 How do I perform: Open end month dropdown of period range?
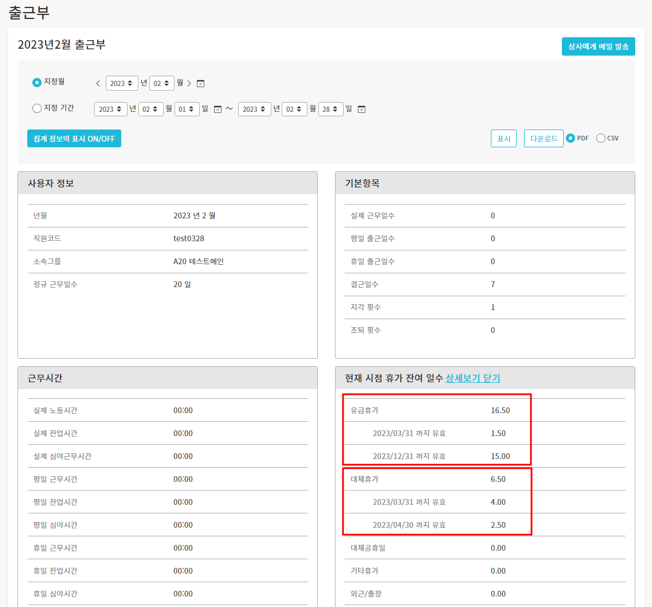(294, 109)
